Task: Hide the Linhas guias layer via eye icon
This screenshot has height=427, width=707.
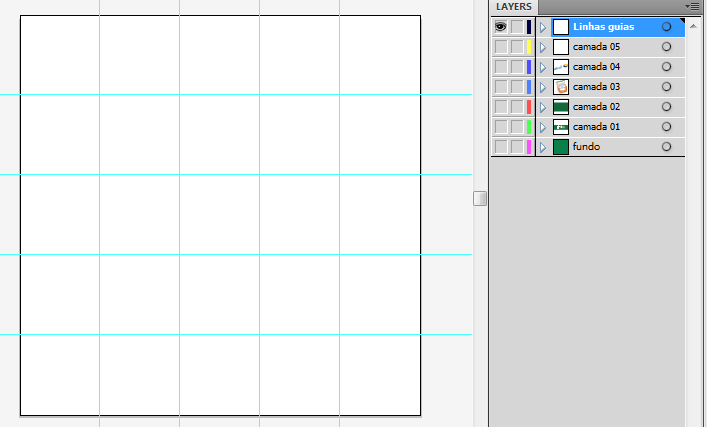Action: click(500, 27)
